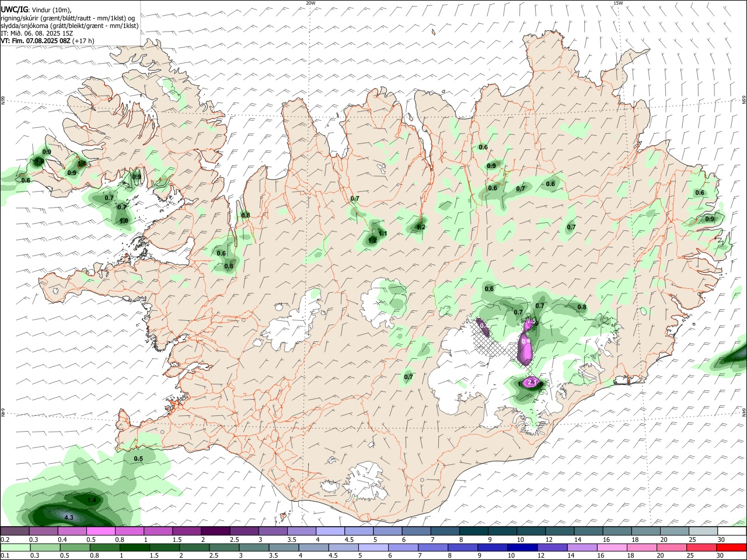This screenshot has width=747, height=560.
Task: Click the deep blue 10 swatch in the lower legend row
Action: 522,547
